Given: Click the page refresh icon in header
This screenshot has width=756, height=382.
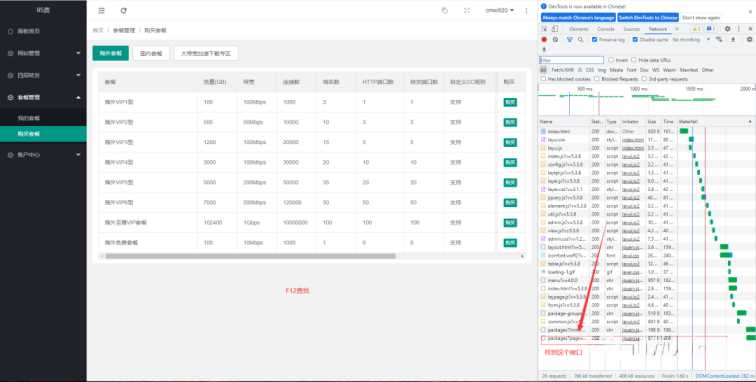Looking at the screenshot, I should pyautogui.click(x=123, y=11).
